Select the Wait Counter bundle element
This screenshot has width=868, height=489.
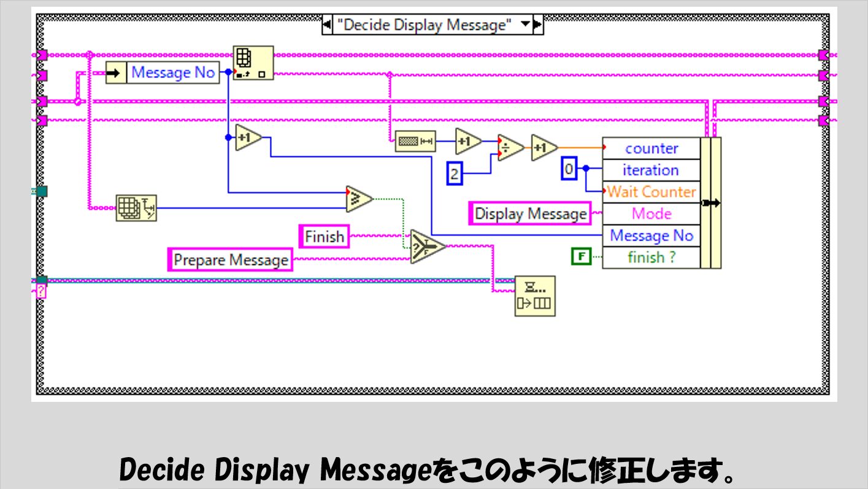[651, 192]
